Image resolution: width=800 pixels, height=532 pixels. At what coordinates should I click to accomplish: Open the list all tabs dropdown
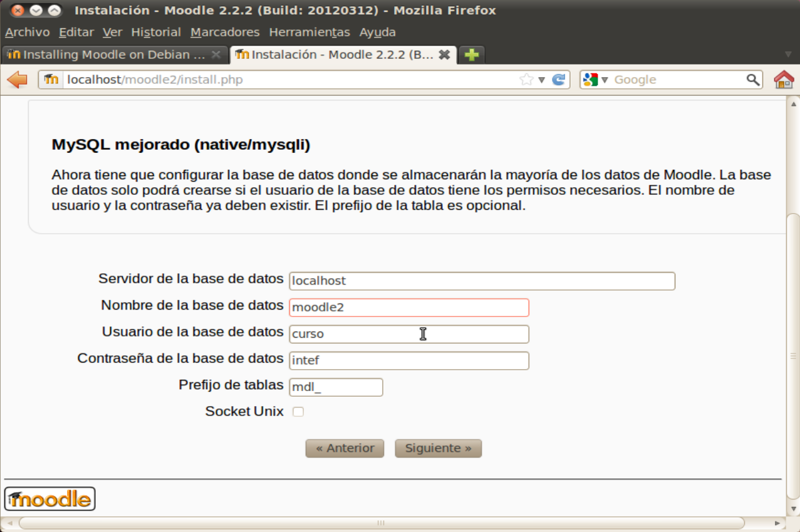click(x=788, y=55)
